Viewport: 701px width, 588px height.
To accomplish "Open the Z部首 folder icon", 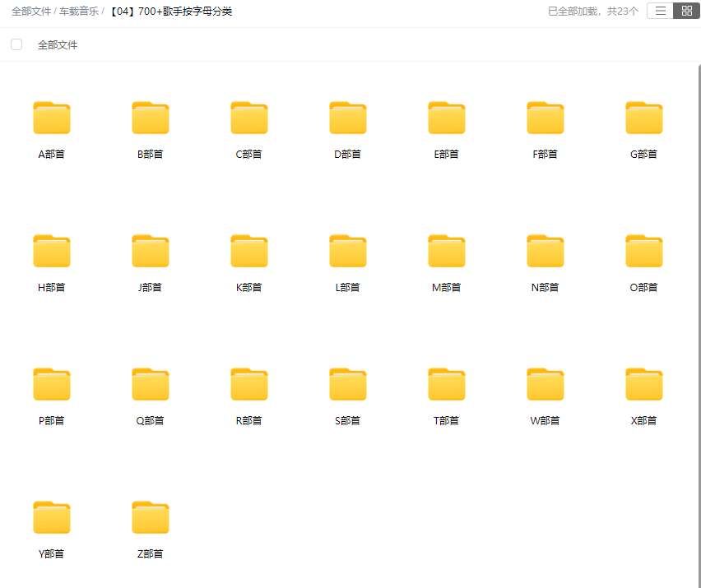I will point(151,517).
